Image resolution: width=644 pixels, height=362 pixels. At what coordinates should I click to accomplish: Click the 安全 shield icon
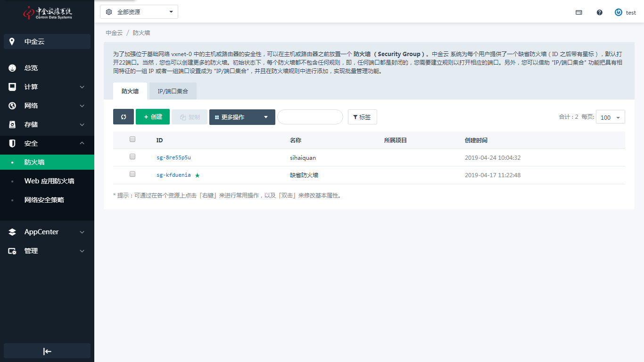pos(12,143)
